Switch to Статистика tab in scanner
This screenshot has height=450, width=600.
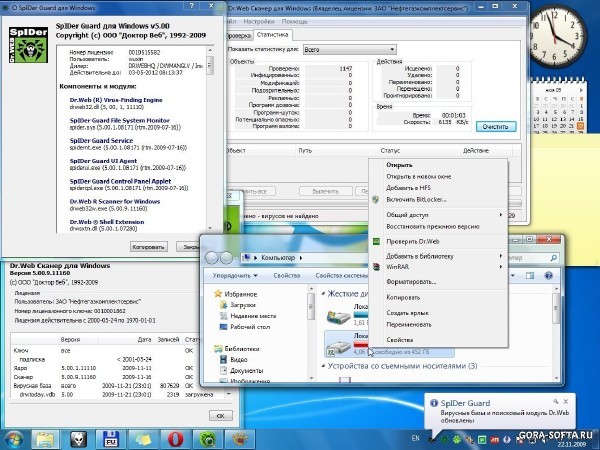pos(272,35)
